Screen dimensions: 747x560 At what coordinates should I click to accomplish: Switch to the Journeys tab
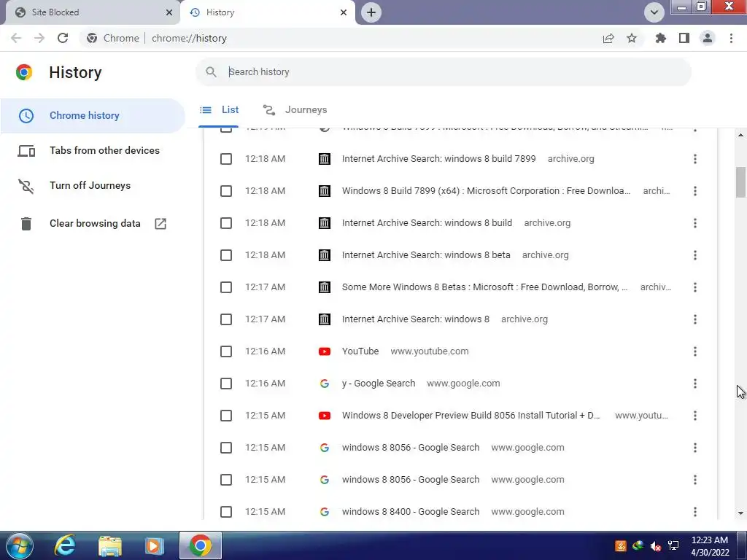(x=295, y=110)
